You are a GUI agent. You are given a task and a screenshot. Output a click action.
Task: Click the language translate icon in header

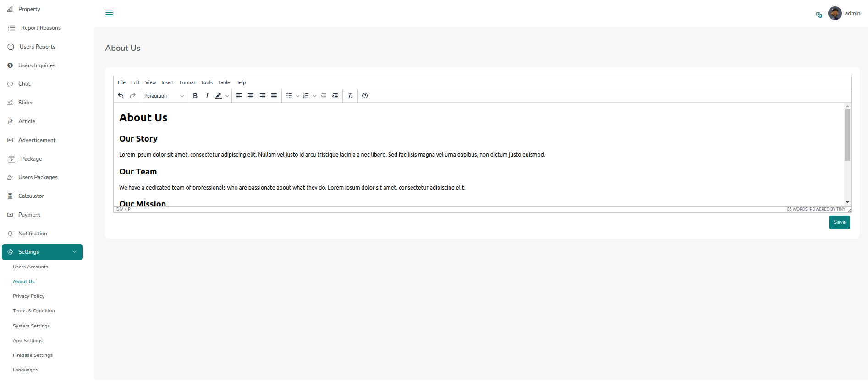pyautogui.click(x=819, y=15)
